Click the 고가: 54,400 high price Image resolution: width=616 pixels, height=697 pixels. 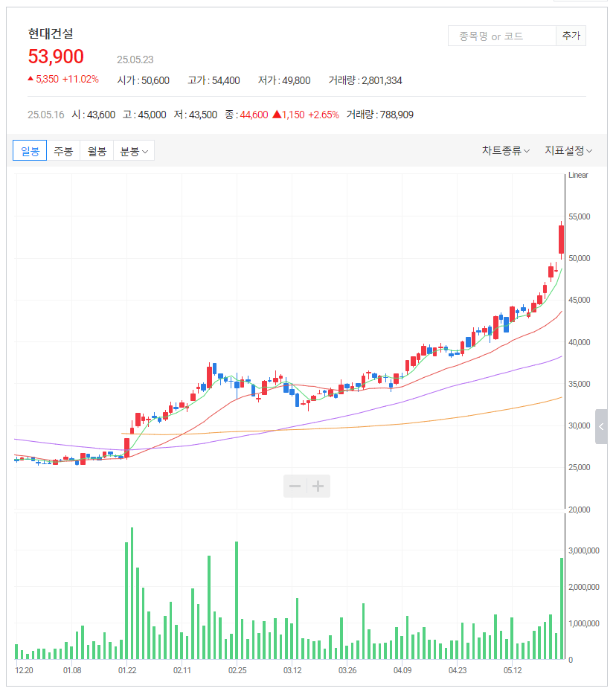point(214,80)
